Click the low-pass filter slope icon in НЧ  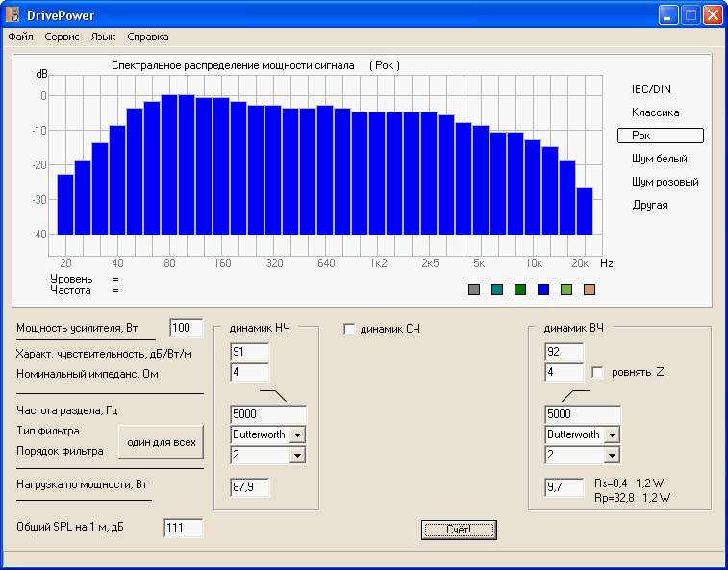pyautogui.click(x=272, y=395)
